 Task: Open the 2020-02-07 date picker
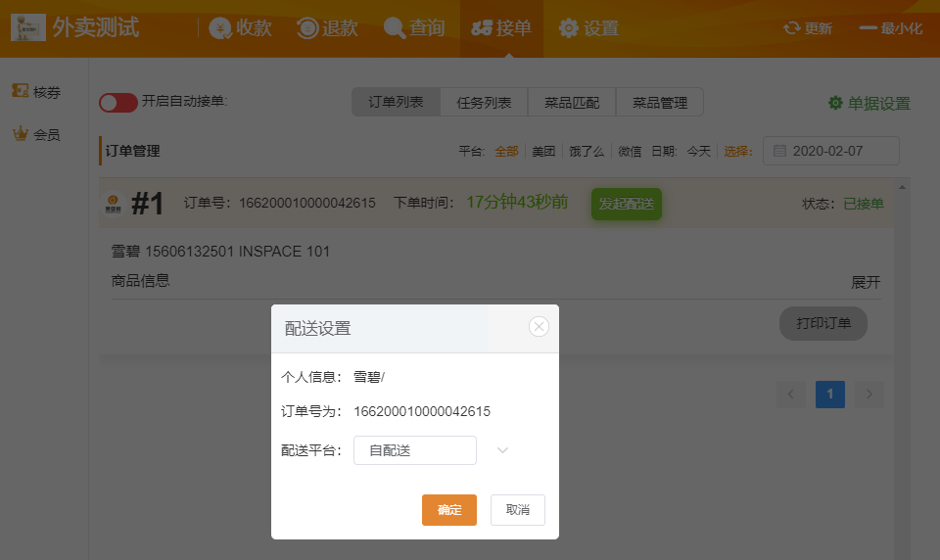[830, 151]
